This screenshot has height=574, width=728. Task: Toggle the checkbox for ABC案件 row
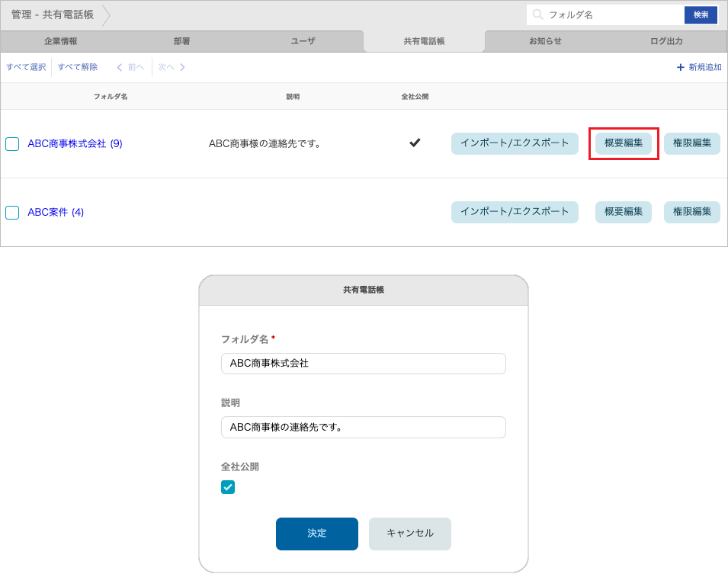12,212
